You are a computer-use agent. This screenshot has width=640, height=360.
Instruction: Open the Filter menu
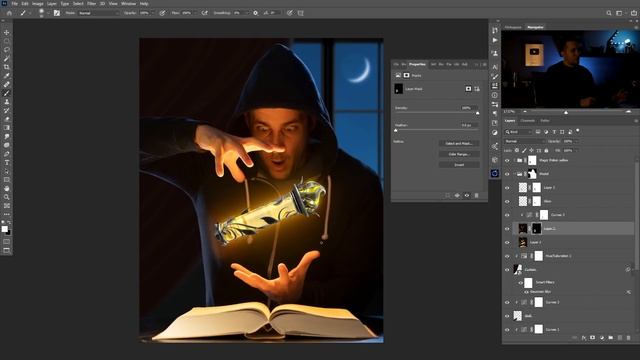tap(91, 4)
